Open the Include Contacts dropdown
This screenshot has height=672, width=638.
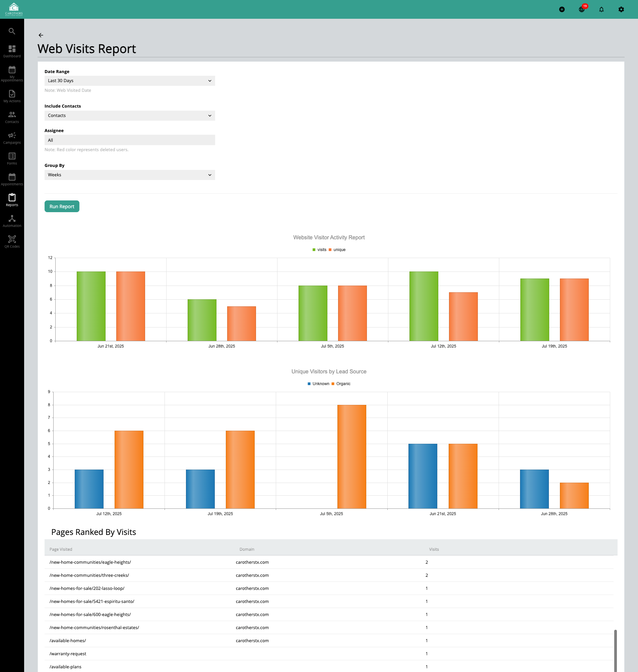[130, 115]
